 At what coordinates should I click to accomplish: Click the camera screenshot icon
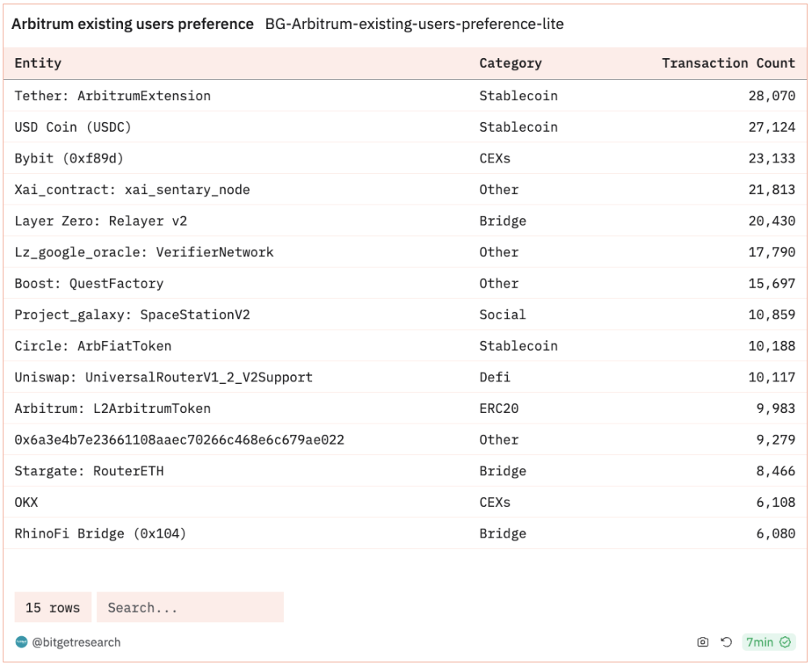[703, 643]
